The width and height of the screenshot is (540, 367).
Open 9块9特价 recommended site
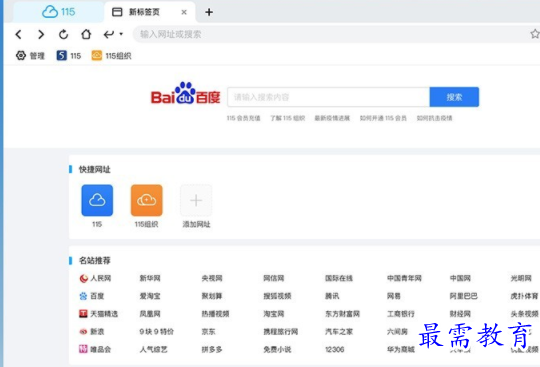click(157, 332)
